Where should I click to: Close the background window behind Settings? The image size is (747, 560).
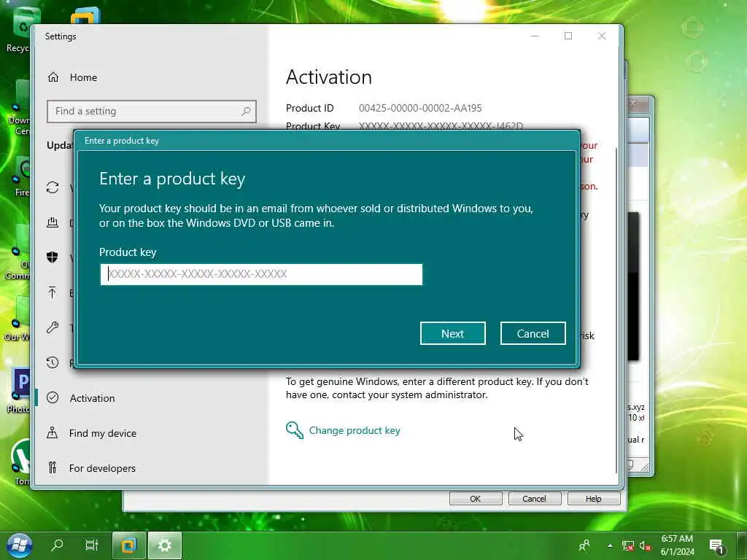[x=632, y=102]
